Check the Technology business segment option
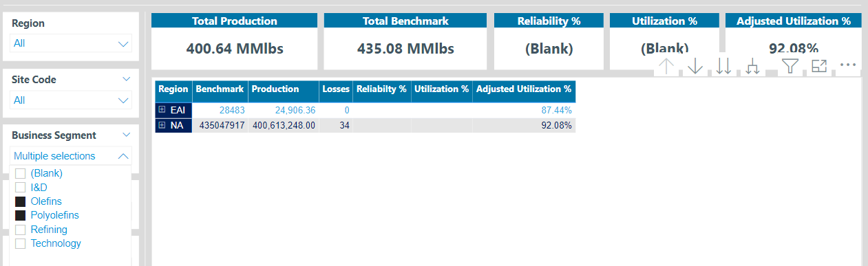 pyautogui.click(x=20, y=243)
